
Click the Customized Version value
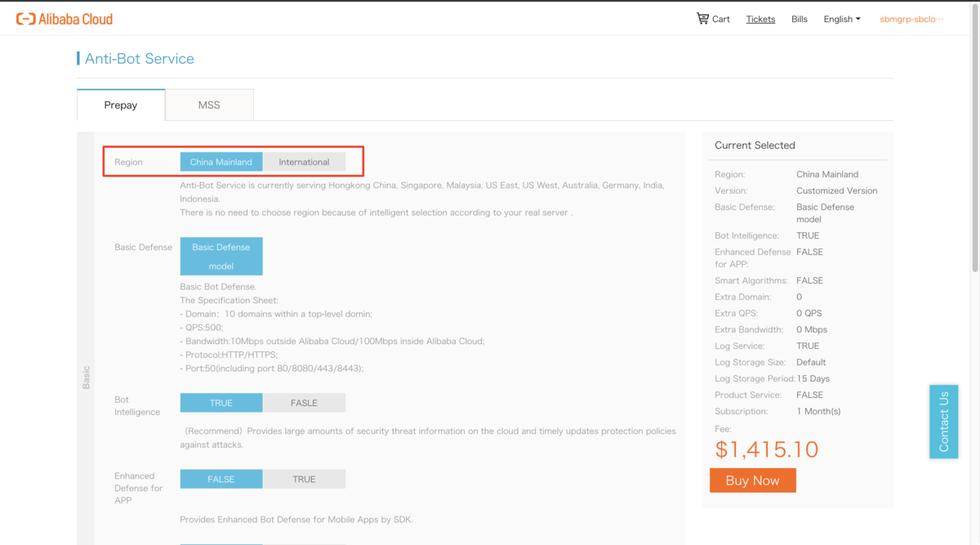837,190
